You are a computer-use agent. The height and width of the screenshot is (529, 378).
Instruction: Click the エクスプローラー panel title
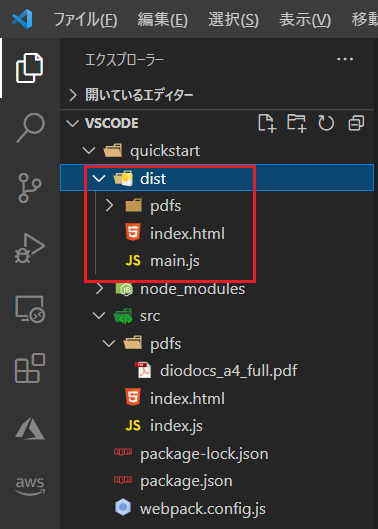tap(125, 60)
